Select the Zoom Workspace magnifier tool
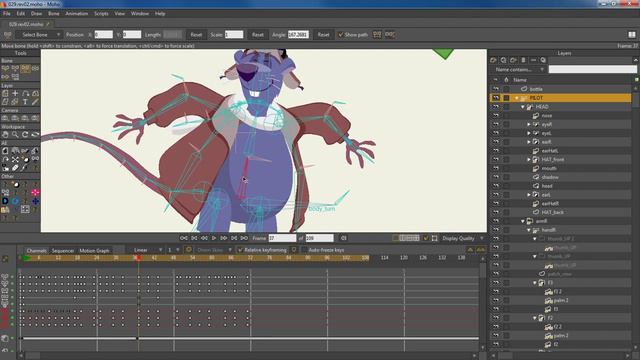The width and height of the screenshot is (640, 360). coord(15,134)
